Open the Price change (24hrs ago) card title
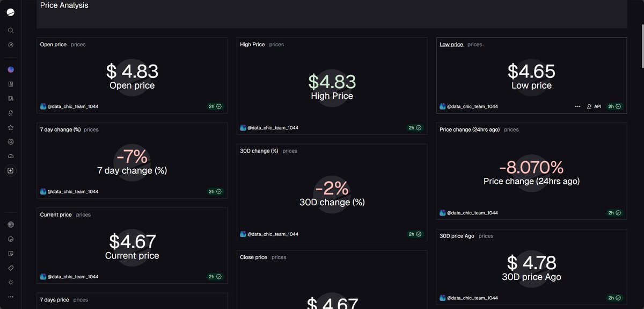644x309 pixels. pos(470,130)
